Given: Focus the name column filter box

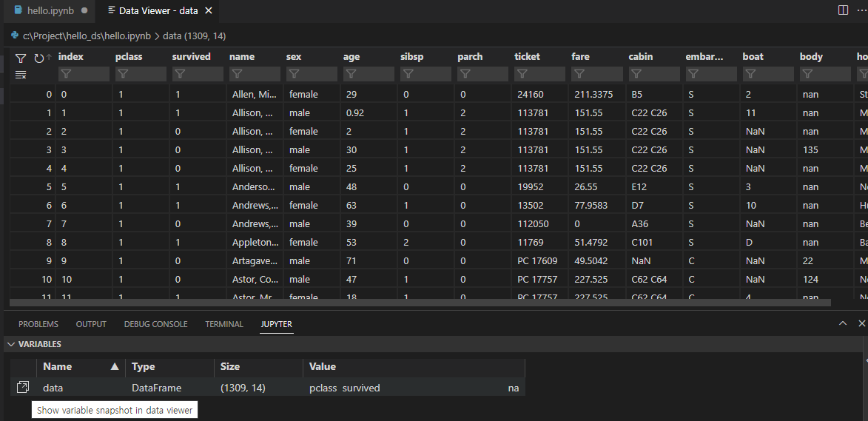Looking at the screenshot, I should click(x=255, y=74).
